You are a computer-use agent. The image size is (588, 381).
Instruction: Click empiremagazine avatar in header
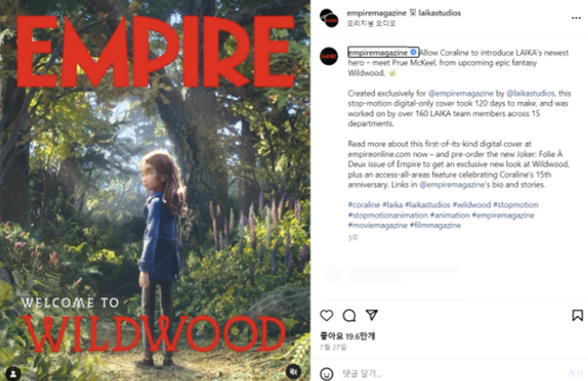click(x=329, y=18)
